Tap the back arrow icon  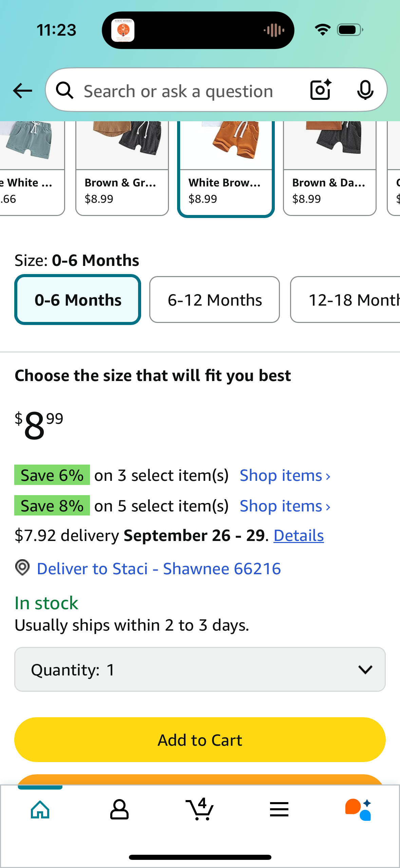[x=22, y=91]
